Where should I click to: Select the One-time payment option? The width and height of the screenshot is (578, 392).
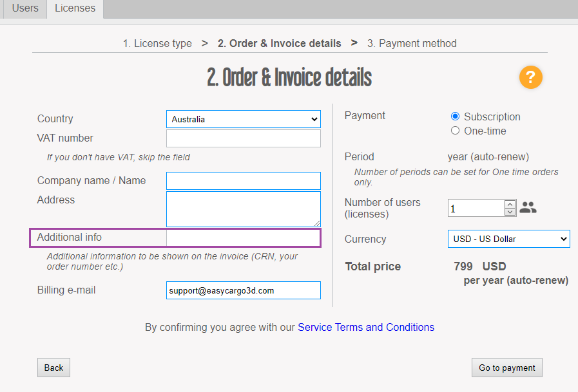tap(456, 131)
